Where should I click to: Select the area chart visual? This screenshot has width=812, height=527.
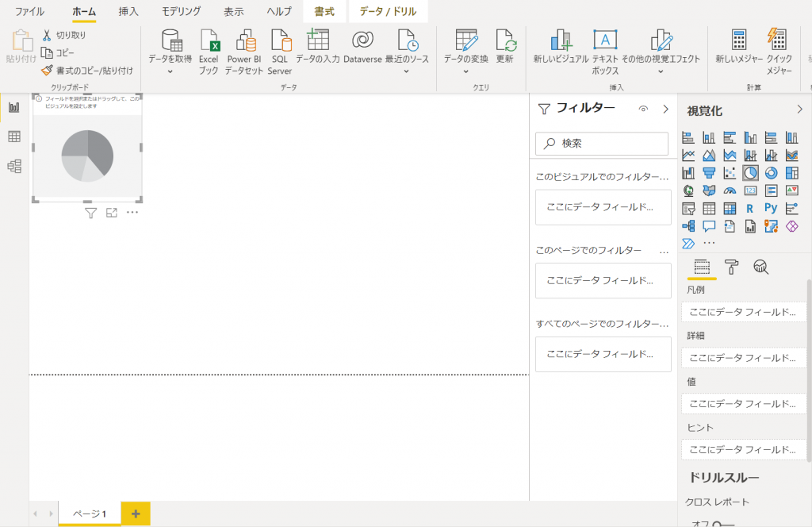(x=709, y=155)
